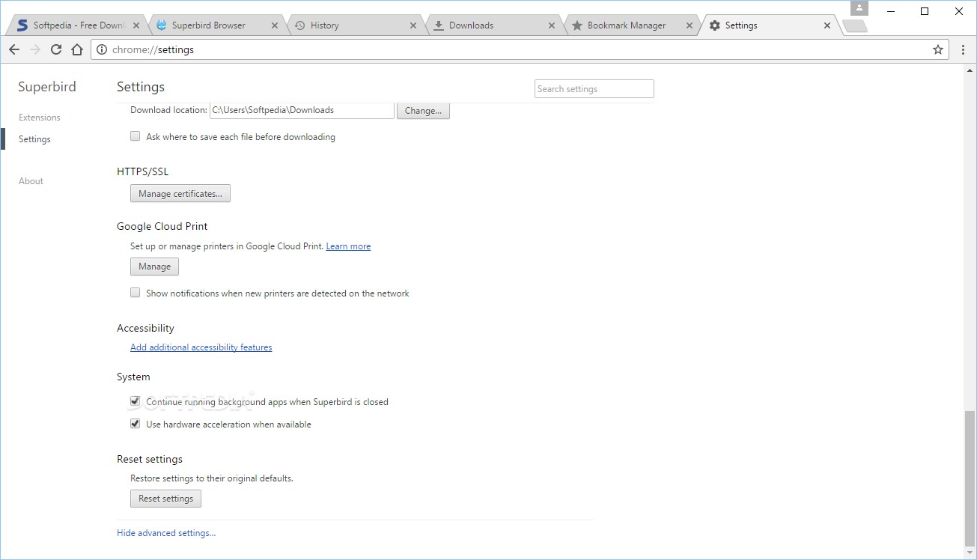Click the Download location path field
The width and height of the screenshot is (977, 560).
(x=302, y=110)
